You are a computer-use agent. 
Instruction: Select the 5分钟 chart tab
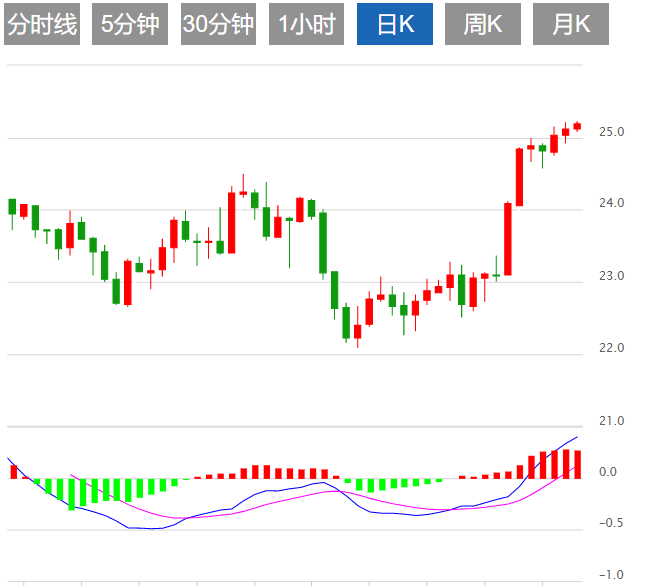[130, 25]
